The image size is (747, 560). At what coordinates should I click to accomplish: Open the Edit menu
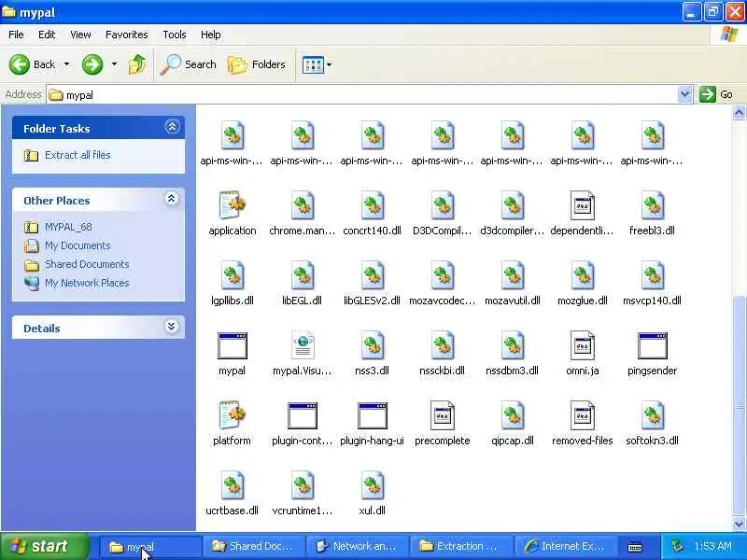47,35
